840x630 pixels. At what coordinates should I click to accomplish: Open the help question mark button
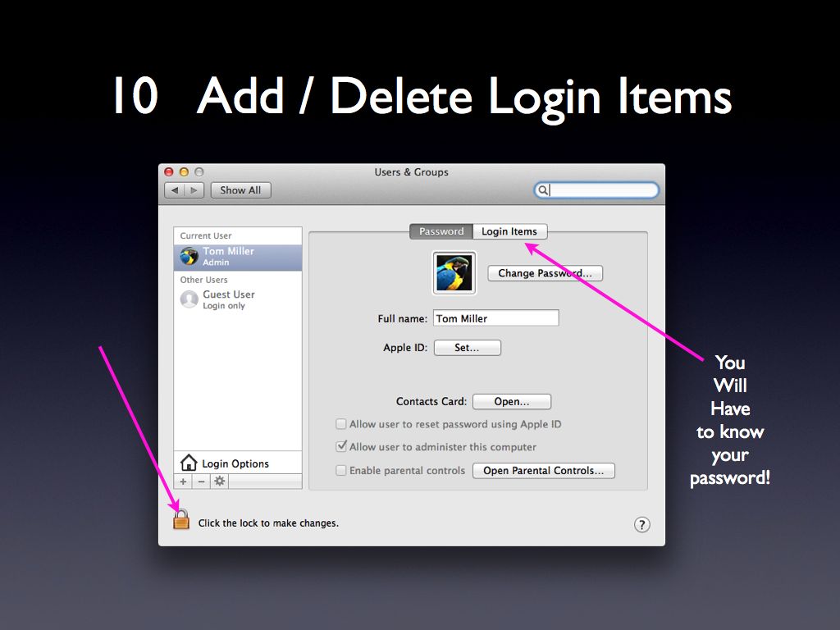[x=641, y=524]
